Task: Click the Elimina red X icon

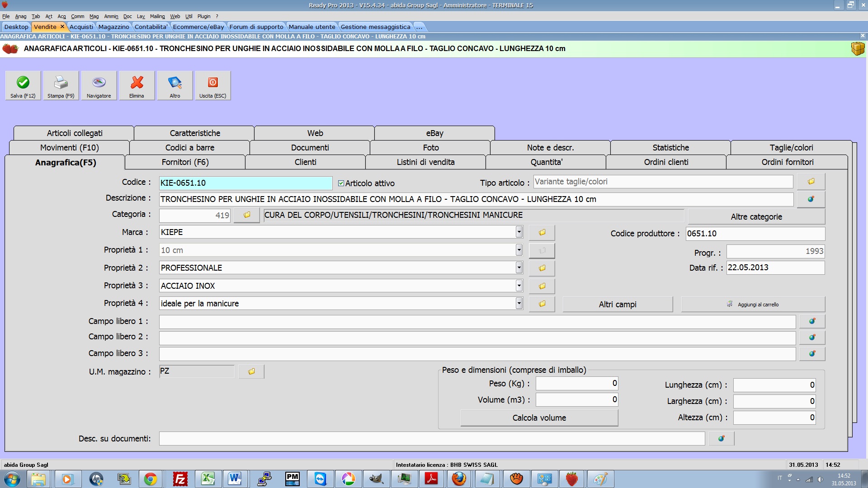Action: pos(137,83)
